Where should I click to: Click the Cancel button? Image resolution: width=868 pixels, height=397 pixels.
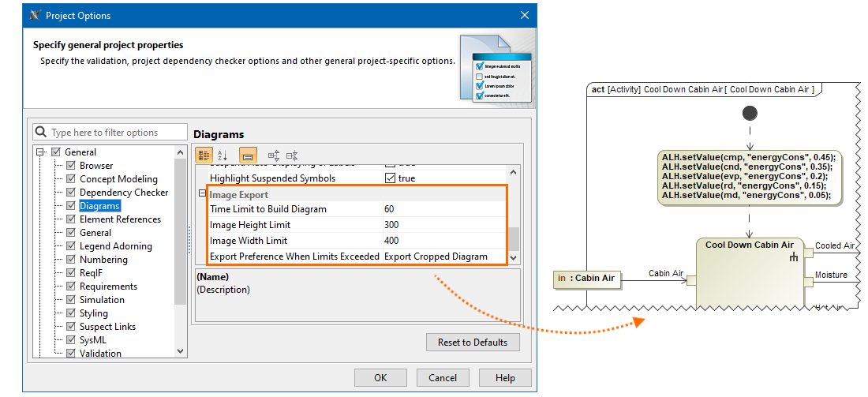(443, 377)
